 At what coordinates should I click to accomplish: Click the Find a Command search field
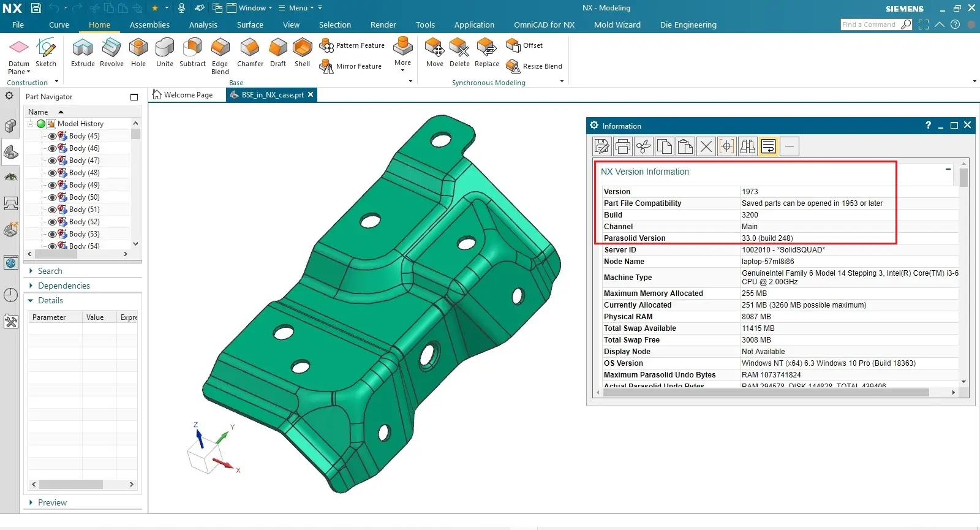pos(870,25)
